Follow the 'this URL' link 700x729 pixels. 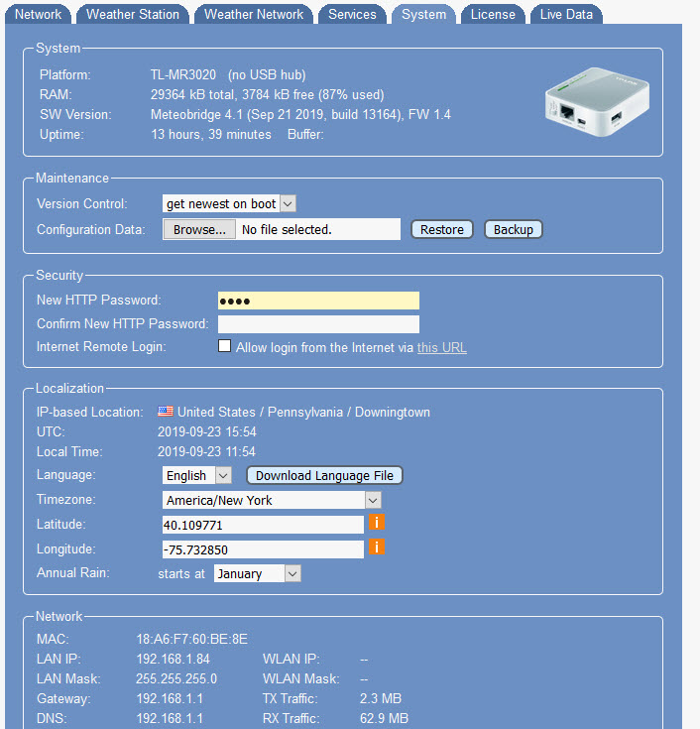441,347
